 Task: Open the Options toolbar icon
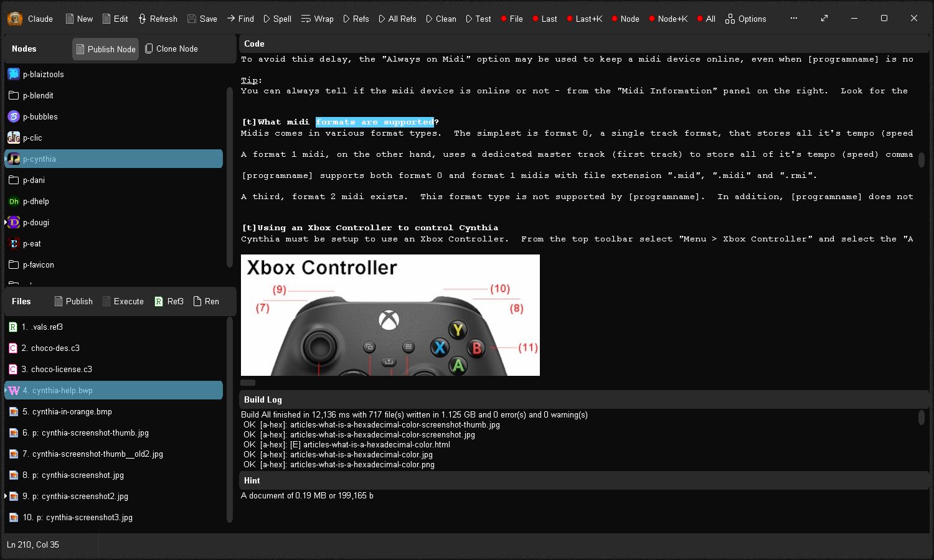coord(730,19)
